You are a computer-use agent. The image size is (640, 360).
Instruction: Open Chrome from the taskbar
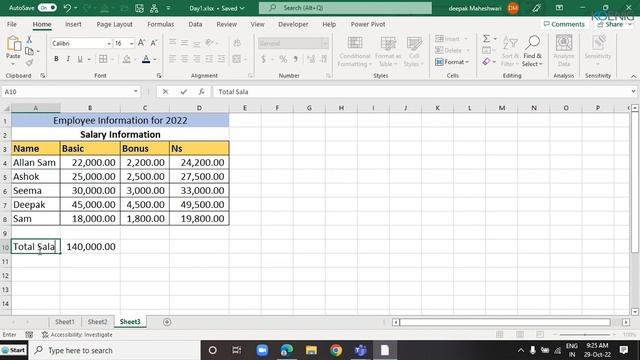click(336, 350)
